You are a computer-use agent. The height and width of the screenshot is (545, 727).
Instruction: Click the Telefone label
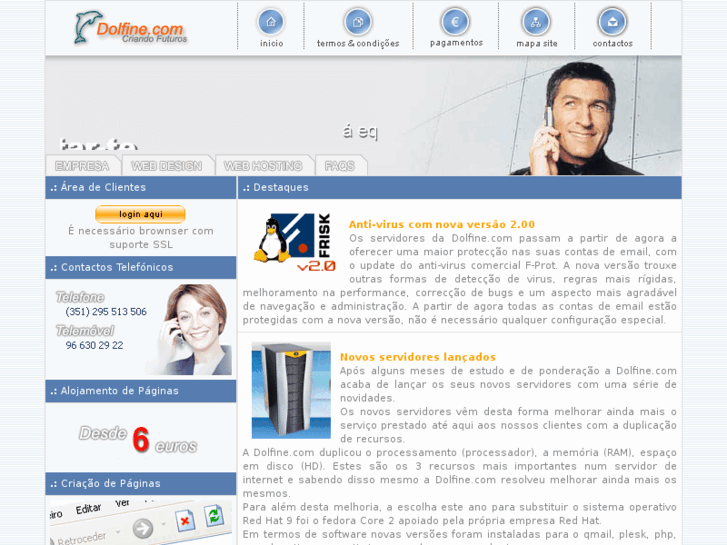(80, 297)
